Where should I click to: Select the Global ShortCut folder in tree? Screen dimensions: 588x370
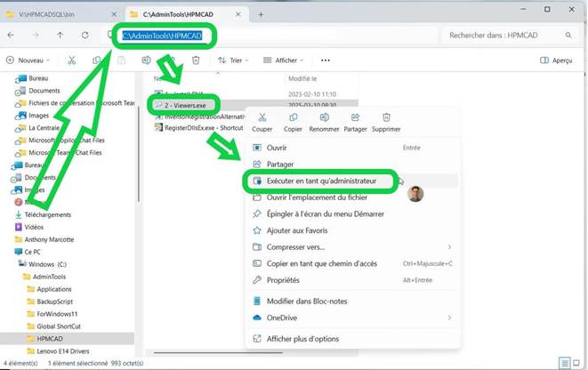(x=59, y=326)
